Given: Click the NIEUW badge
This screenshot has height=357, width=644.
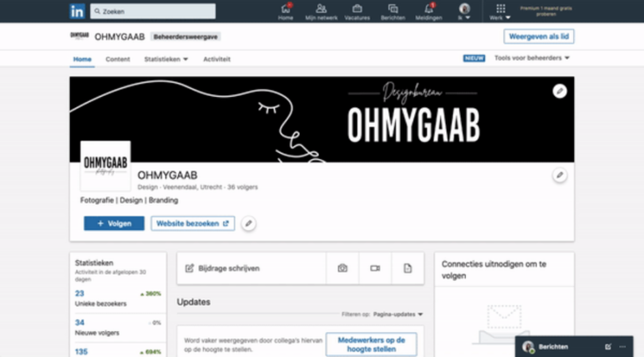Looking at the screenshot, I should pyautogui.click(x=474, y=58).
